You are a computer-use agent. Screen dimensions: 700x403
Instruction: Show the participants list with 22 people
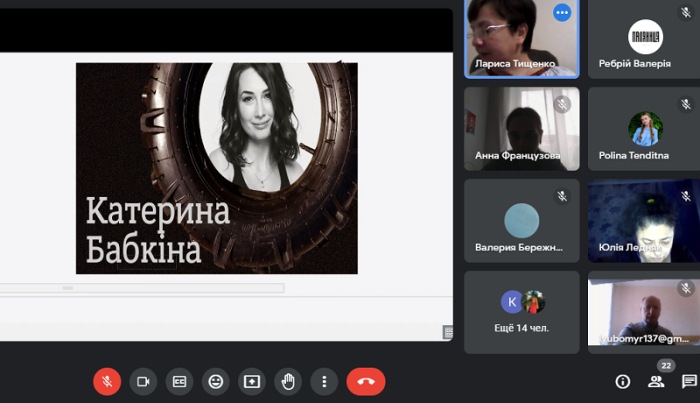click(656, 381)
